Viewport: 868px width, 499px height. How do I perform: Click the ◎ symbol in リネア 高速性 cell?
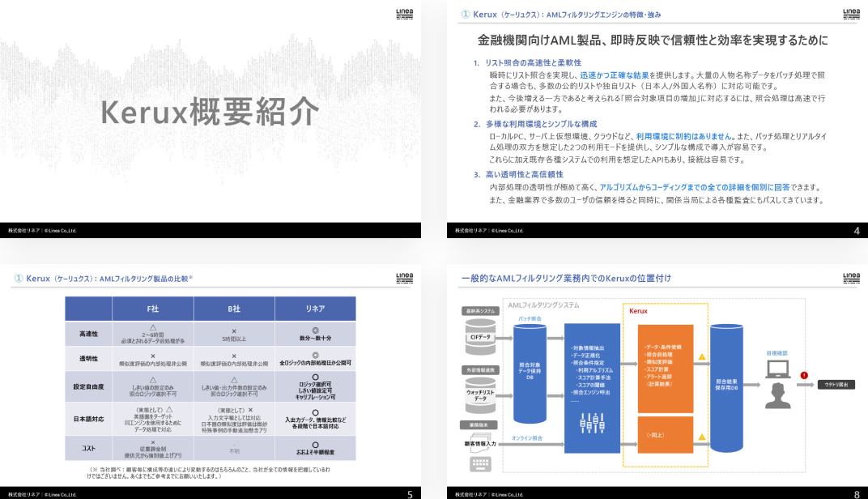(315, 330)
